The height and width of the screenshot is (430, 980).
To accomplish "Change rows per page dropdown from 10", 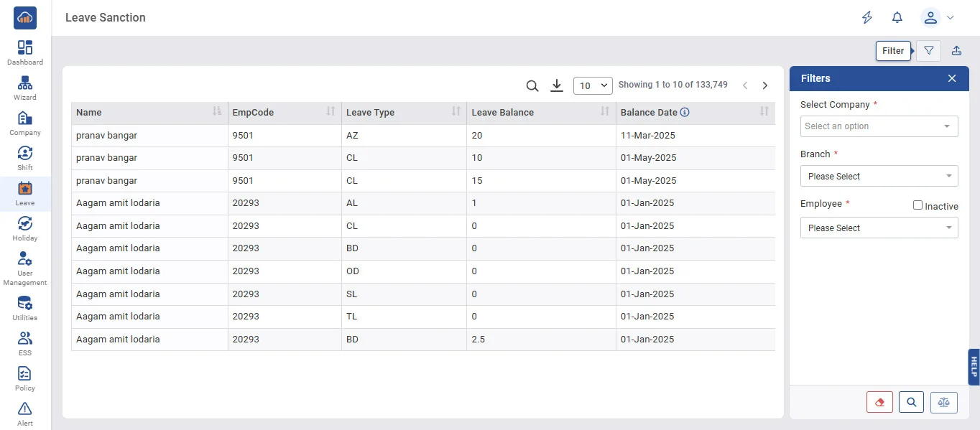I will tap(593, 85).
